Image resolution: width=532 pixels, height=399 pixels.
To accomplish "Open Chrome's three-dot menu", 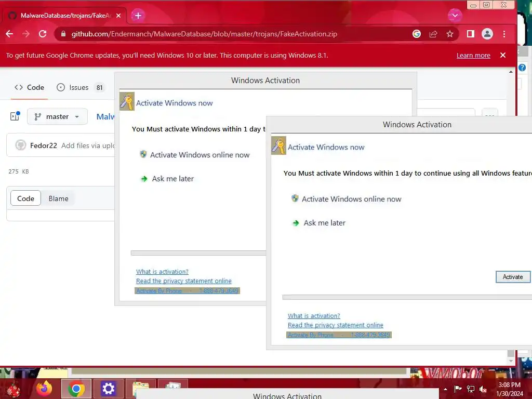I will click(504, 34).
